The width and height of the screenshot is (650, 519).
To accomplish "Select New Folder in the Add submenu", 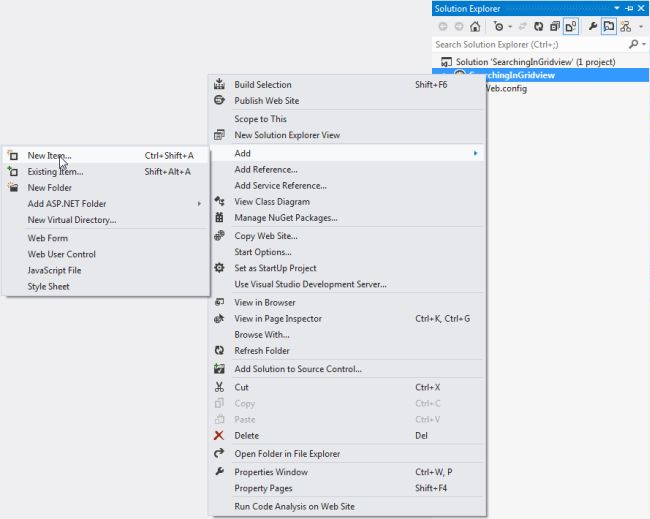I will (x=105, y=188).
